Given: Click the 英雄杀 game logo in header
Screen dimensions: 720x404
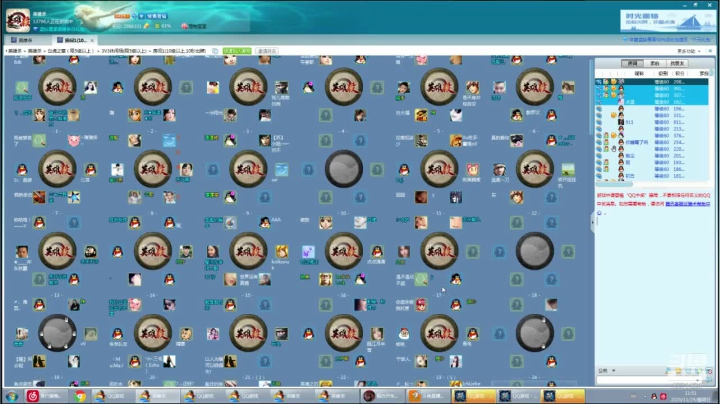Looking at the screenshot, I should [x=18, y=20].
